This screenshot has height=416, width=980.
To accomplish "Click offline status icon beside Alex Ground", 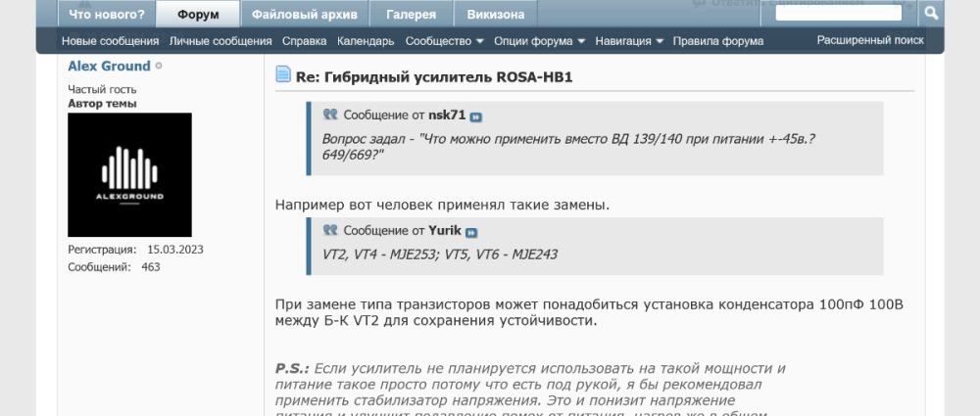I will coord(159,67).
